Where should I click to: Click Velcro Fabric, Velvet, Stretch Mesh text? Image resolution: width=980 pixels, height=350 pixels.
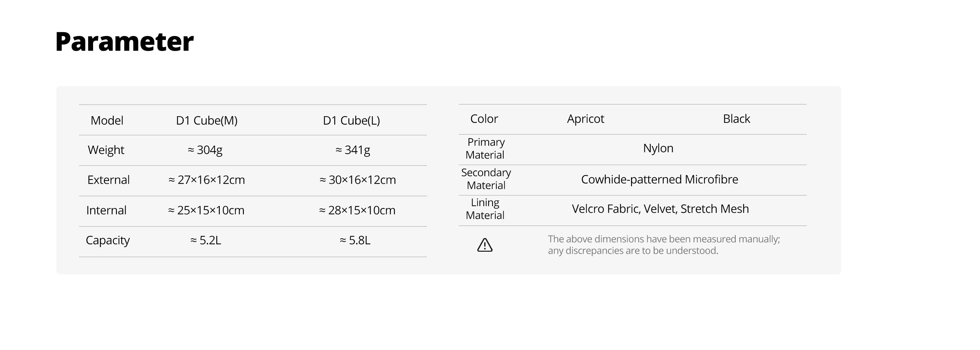660,209
